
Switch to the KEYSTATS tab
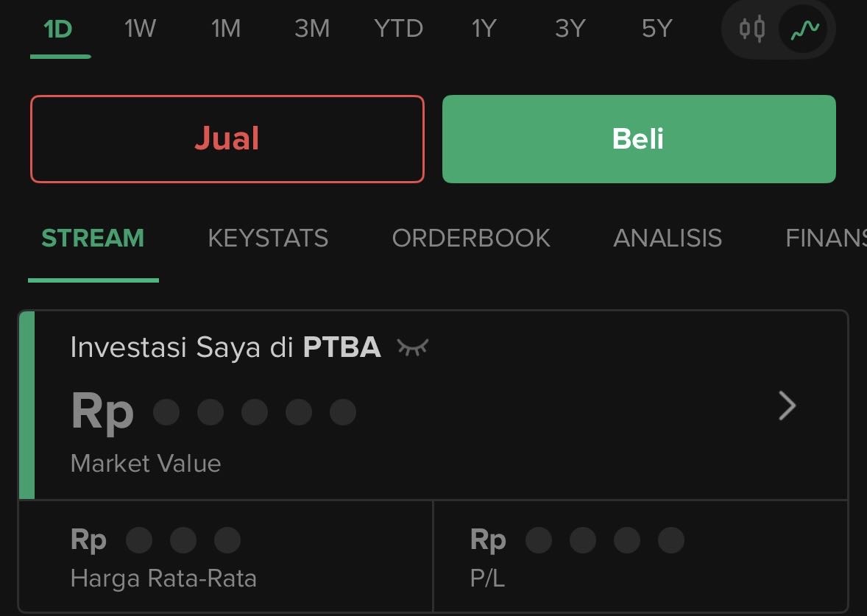(268, 238)
